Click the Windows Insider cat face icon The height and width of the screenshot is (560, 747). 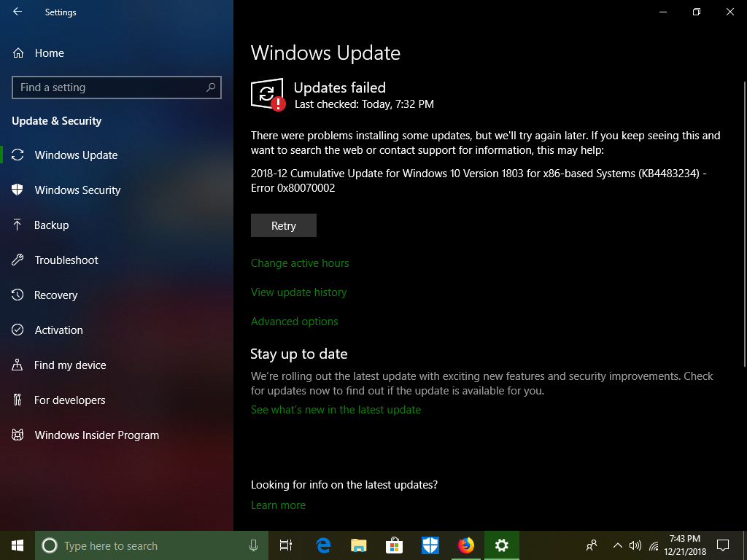[x=18, y=435]
